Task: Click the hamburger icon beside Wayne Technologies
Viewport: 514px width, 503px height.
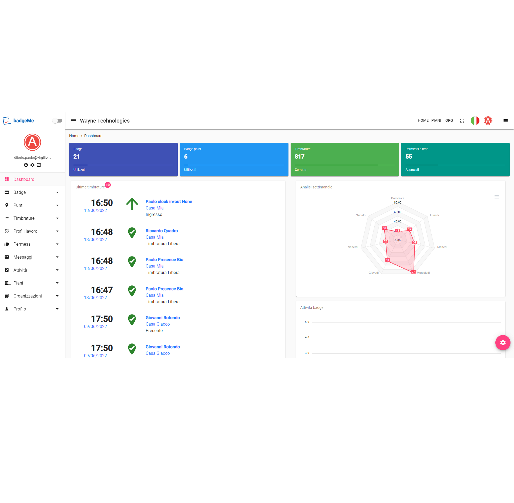Action: coord(74,120)
